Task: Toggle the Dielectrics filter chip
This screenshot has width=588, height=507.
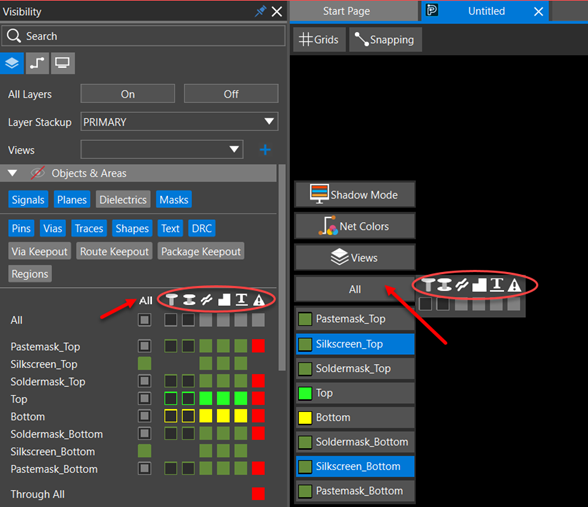Action: pyautogui.click(x=123, y=200)
